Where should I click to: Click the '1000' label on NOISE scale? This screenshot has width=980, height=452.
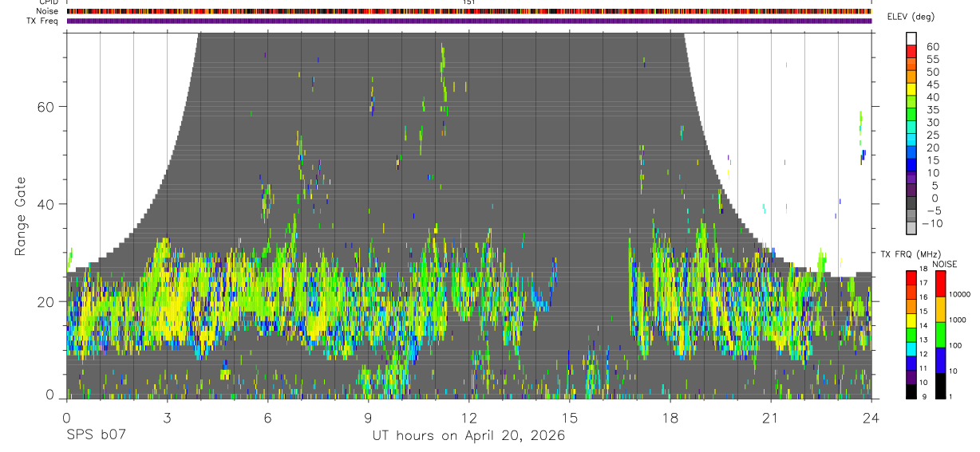(958, 320)
